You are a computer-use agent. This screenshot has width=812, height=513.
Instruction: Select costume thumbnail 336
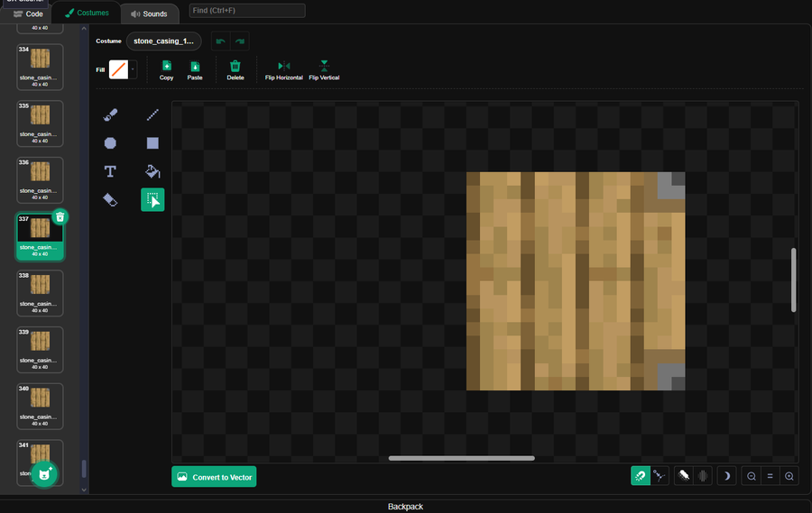tap(40, 180)
